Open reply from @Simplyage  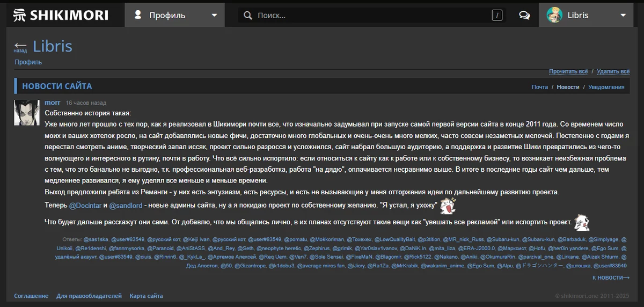(604, 239)
